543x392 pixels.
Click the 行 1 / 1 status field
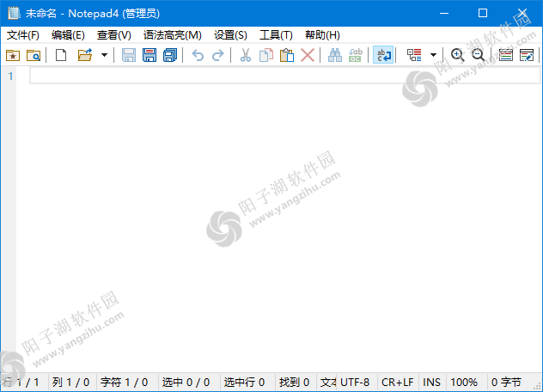click(x=24, y=383)
